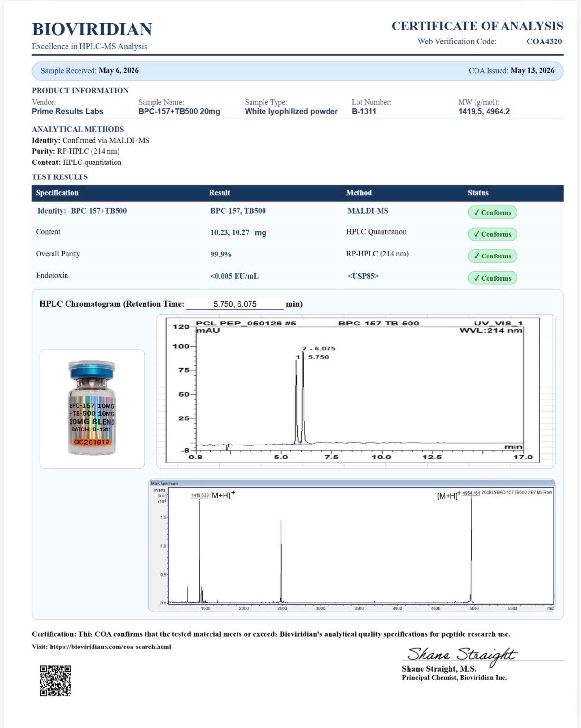This screenshot has height=728, width=581.
Task: Click the ANALYTICAL METHODS section heading
Action: [78, 129]
